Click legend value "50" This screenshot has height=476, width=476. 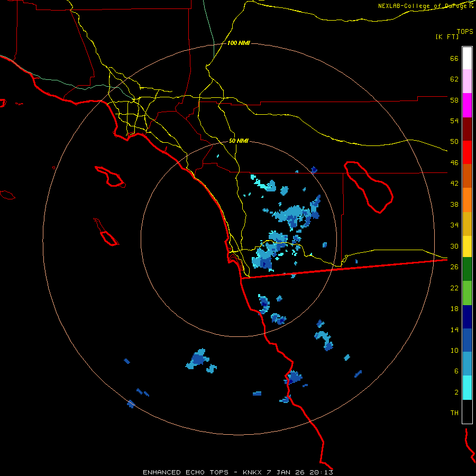[x=454, y=142]
